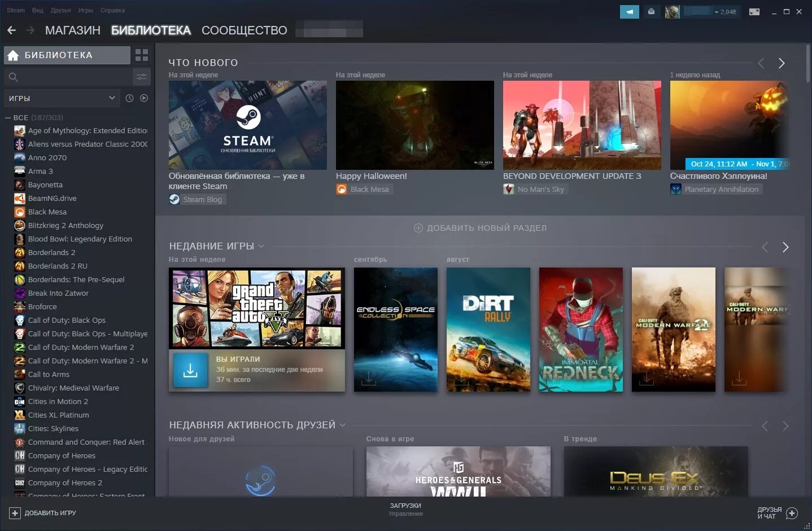Show previous What's New items arrow
Image resolution: width=812 pixels, height=531 pixels.
761,63
